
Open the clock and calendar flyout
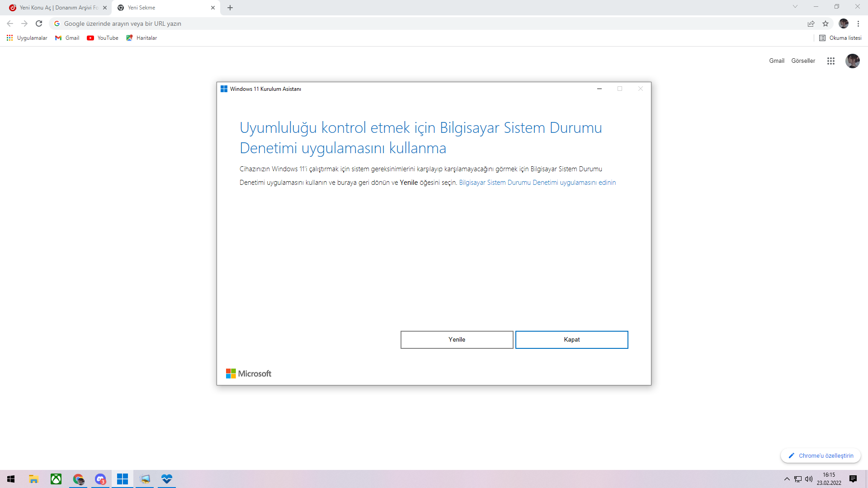click(x=829, y=479)
